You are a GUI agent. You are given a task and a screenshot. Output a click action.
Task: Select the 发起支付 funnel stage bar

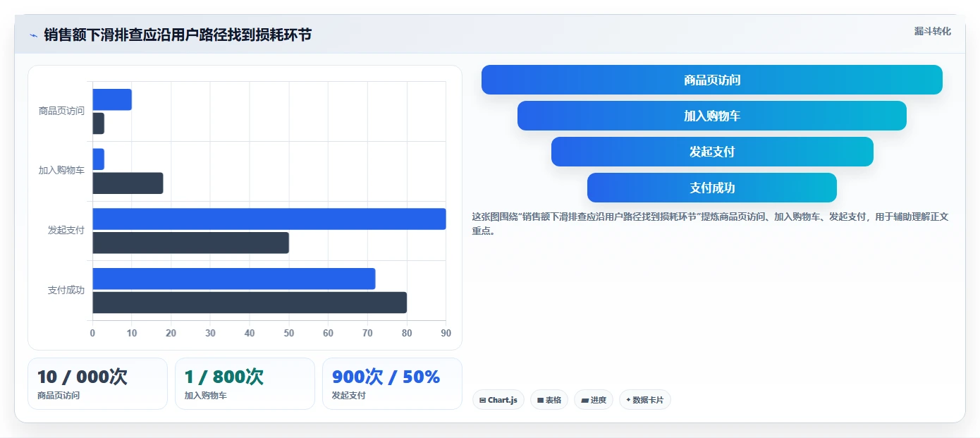click(712, 152)
